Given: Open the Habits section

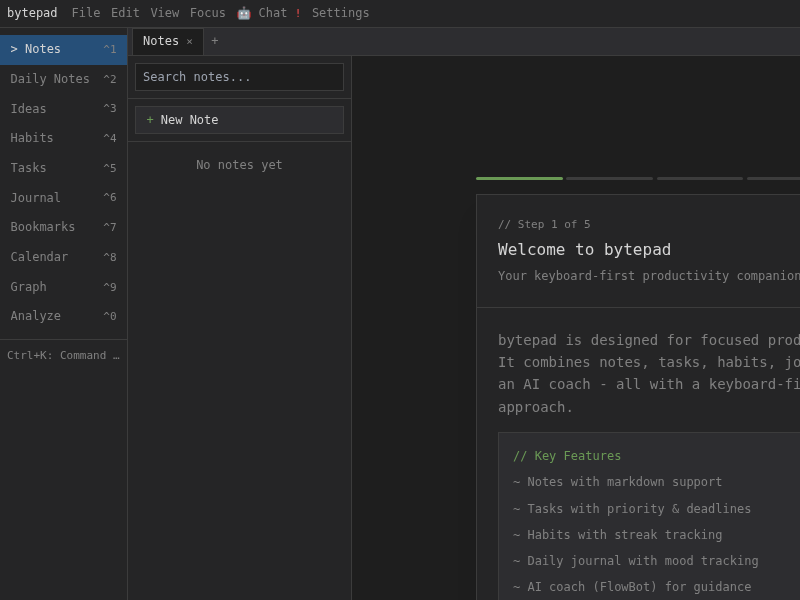Looking at the screenshot, I should tap(63, 138).
